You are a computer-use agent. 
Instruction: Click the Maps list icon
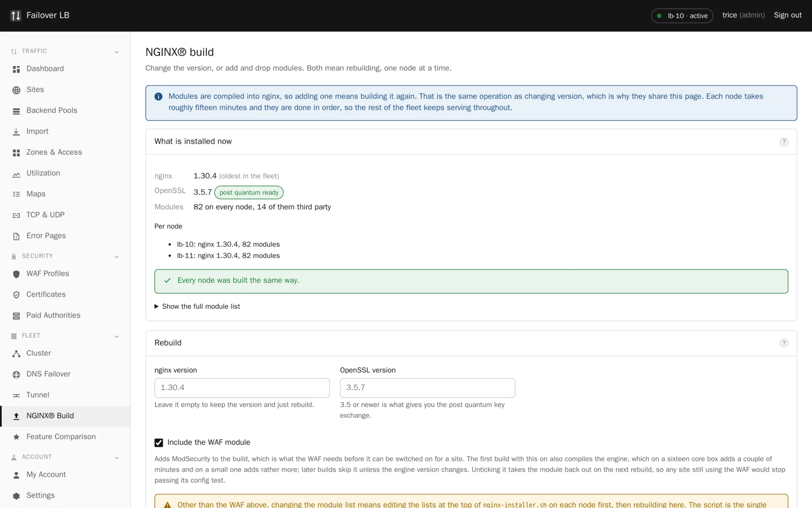pos(16,194)
